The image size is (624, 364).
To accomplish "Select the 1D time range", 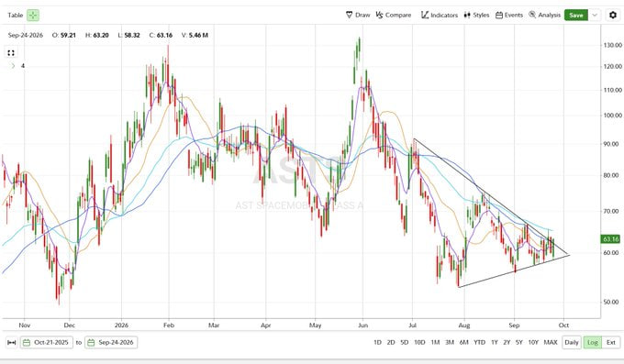I will pyautogui.click(x=377, y=343).
